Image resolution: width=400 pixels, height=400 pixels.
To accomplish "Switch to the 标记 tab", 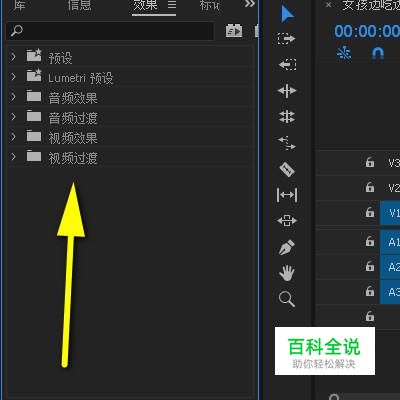I will click(210, 5).
